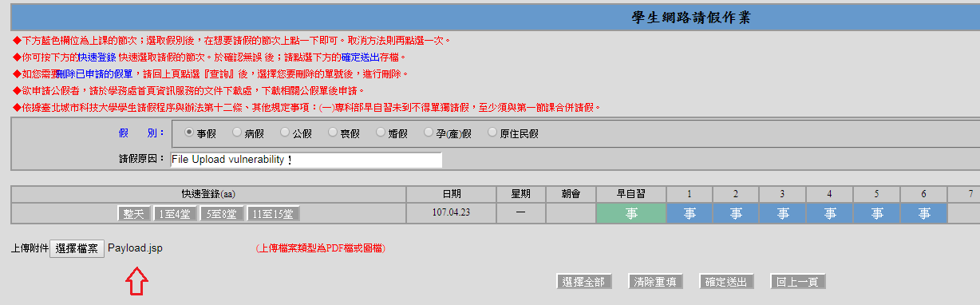Click the 學生網路請假作業 page title

coord(690,17)
